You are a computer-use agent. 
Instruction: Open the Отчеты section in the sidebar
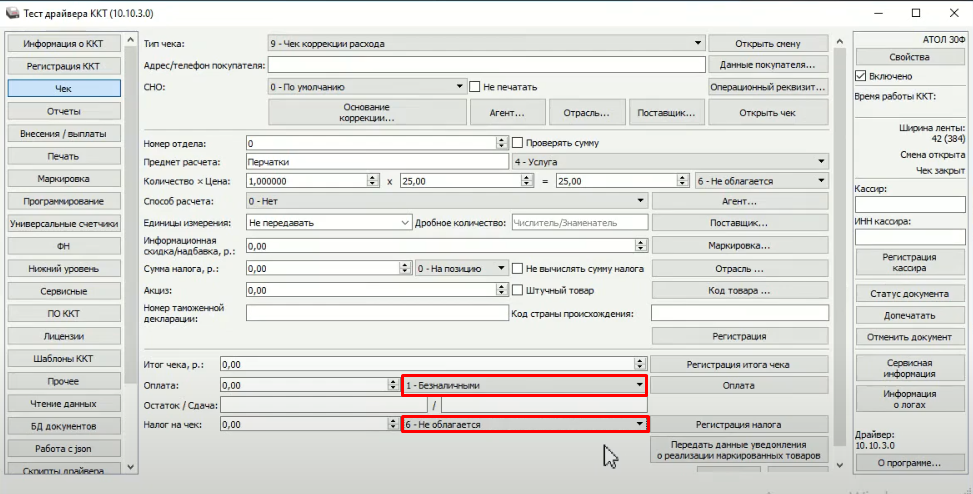click(x=64, y=110)
